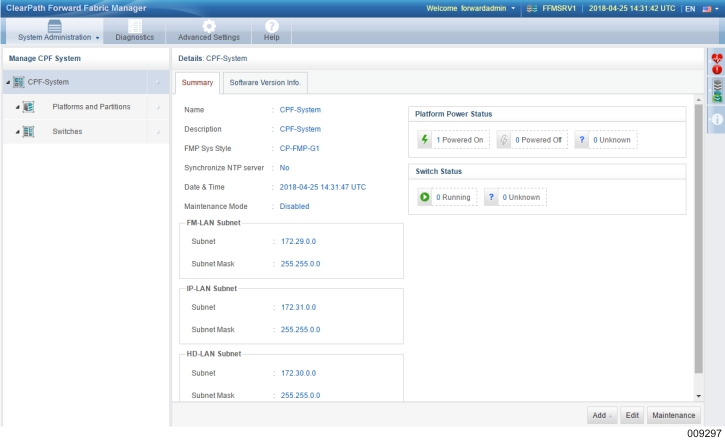Click the Maintenance button
Viewport: 725px width, 442px height.
pyautogui.click(x=673, y=415)
